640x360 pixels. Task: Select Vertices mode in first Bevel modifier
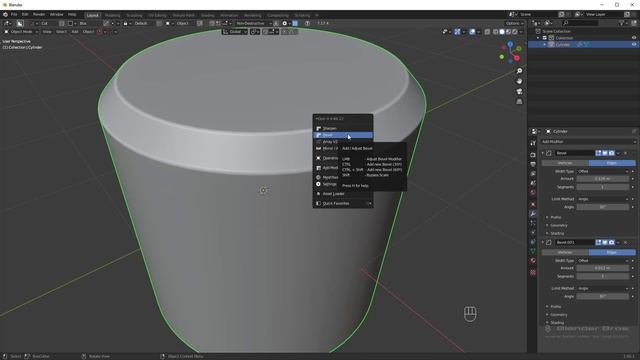565,163
